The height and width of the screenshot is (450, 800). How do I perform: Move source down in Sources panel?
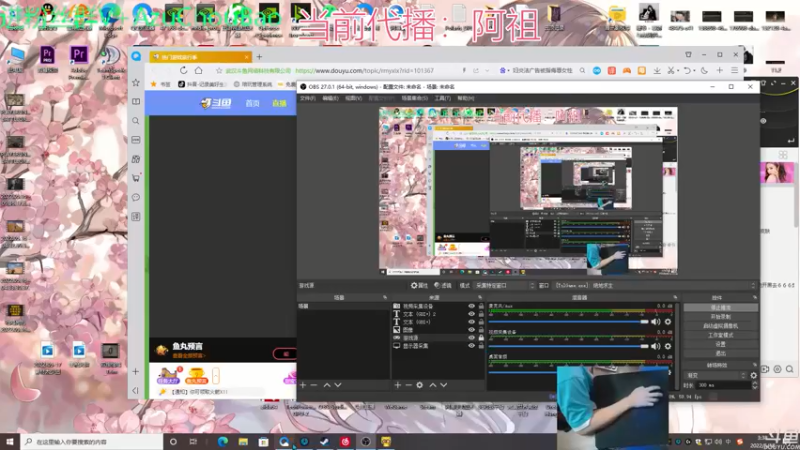(x=443, y=385)
